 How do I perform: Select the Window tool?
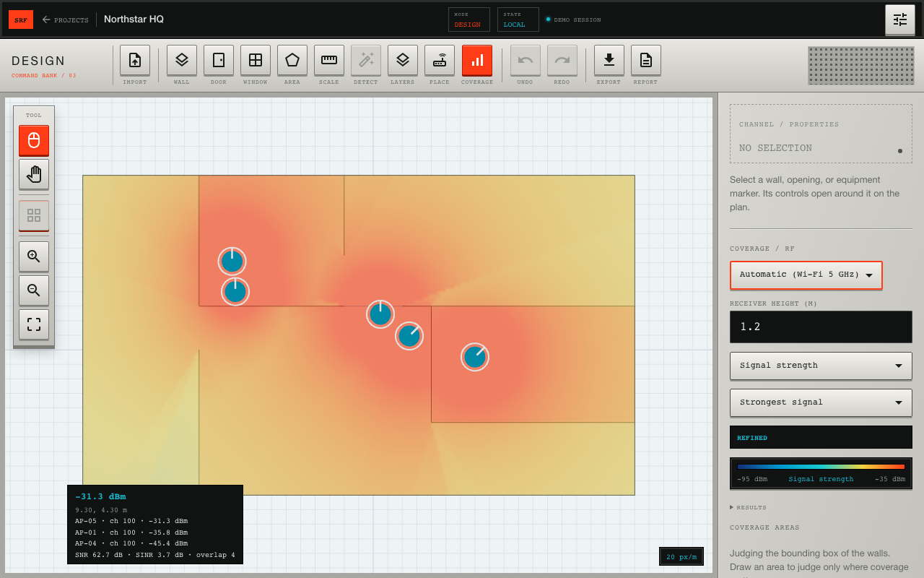256,60
